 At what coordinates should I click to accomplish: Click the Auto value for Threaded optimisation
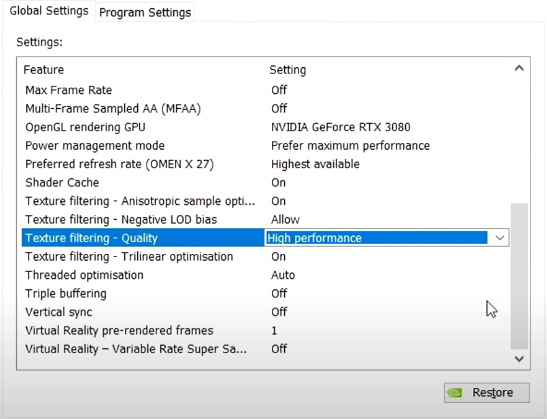(283, 275)
